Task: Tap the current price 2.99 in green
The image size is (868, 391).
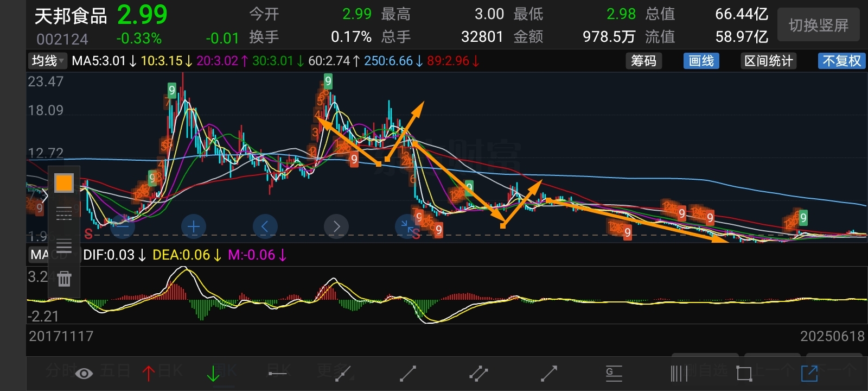Action: [x=142, y=15]
